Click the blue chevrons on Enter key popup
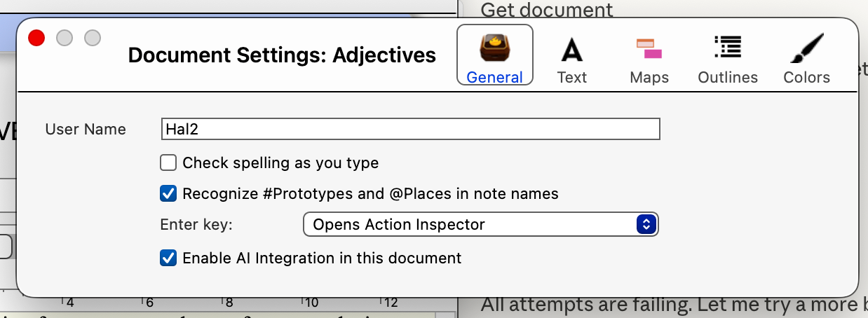Screen dimensions: 868x318 click(x=645, y=225)
